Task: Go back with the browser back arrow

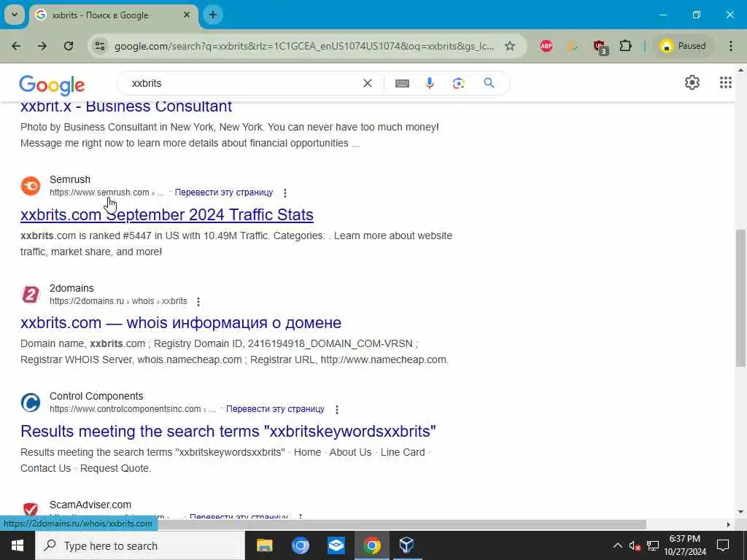Action: click(16, 46)
